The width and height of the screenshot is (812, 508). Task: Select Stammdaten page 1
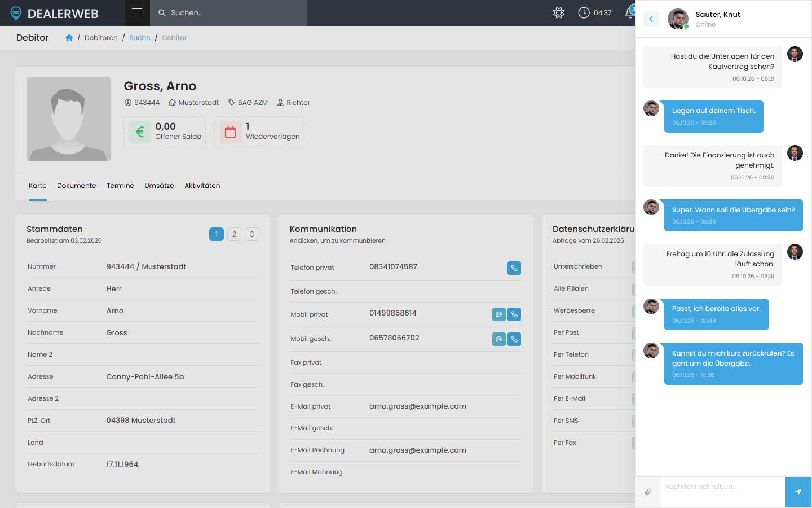(x=217, y=234)
